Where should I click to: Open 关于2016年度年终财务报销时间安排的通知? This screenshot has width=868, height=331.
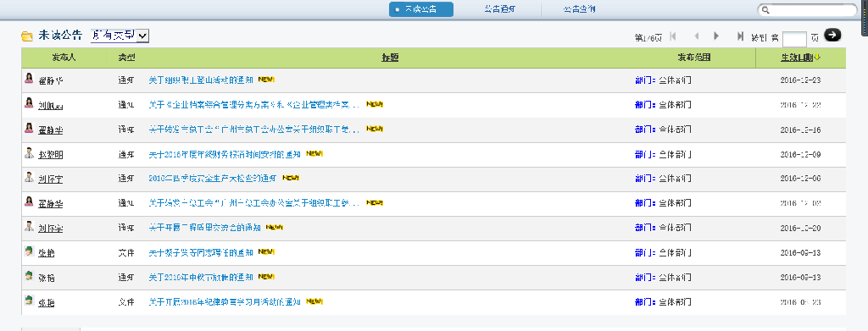(225, 155)
